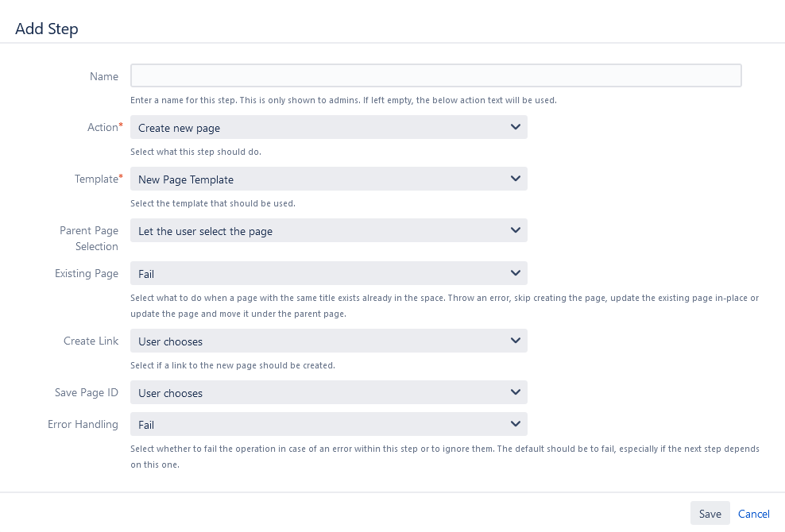Click the chevron on the Error Handling dropdown
The height and width of the screenshot is (532, 785).
click(x=515, y=424)
